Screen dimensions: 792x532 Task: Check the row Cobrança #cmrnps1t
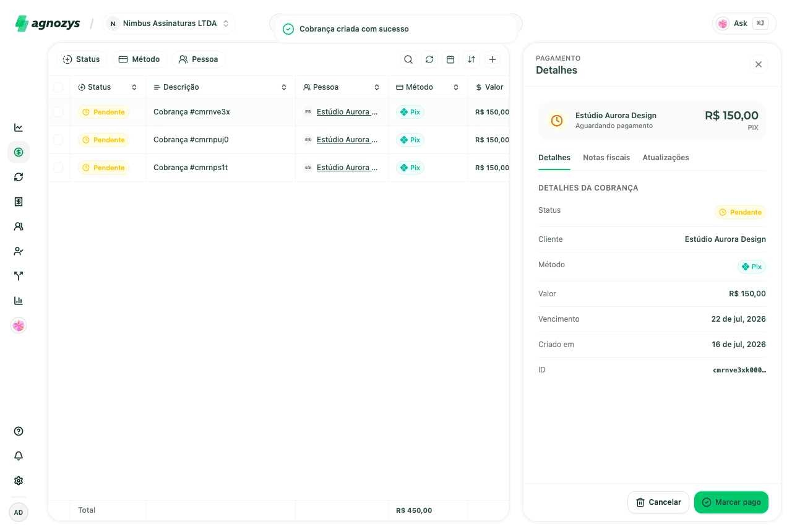[x=58, y=168]
